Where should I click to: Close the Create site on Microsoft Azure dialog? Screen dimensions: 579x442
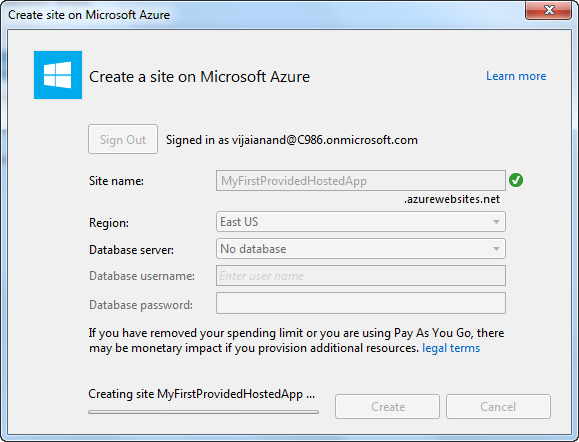tap(549, 10)
